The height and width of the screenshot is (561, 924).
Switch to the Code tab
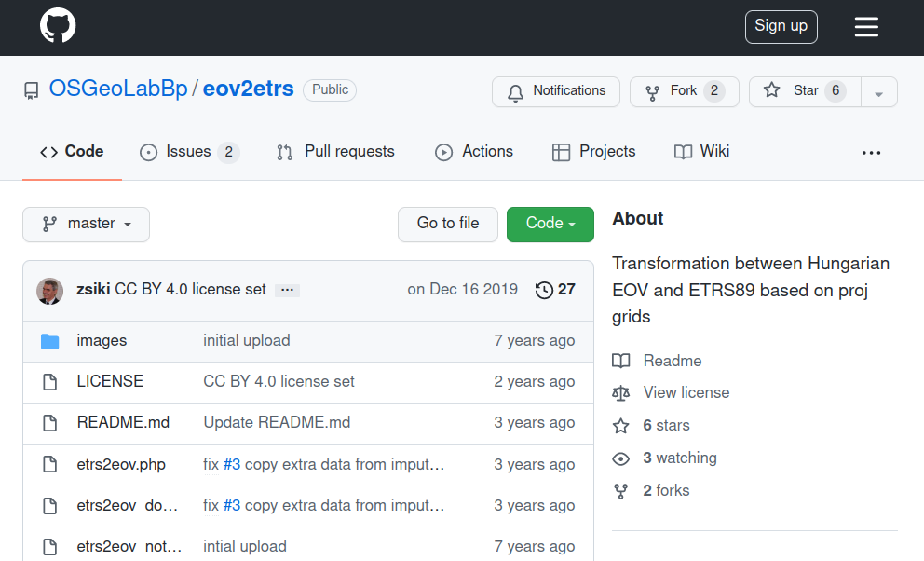tap(72, 152)
